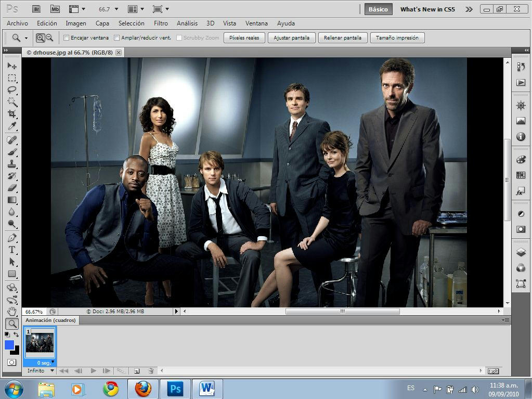Open the Zoom tool preset picker arrow
The image size is (532, 399).
[26, 38]
